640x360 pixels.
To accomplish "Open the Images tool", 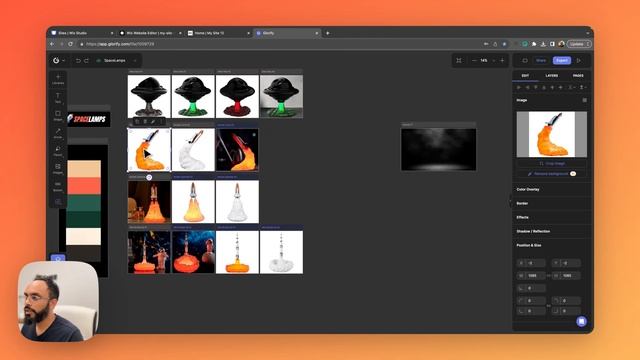I will click(58, 169).
